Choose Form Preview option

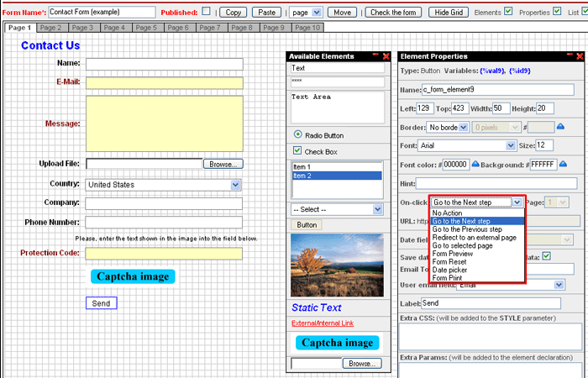(x=477, y=254)
